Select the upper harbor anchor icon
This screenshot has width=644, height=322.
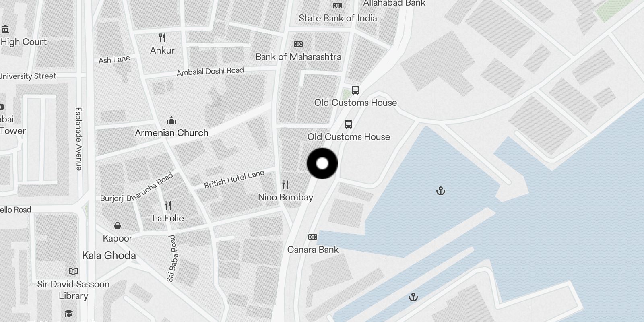coord(441,191)
